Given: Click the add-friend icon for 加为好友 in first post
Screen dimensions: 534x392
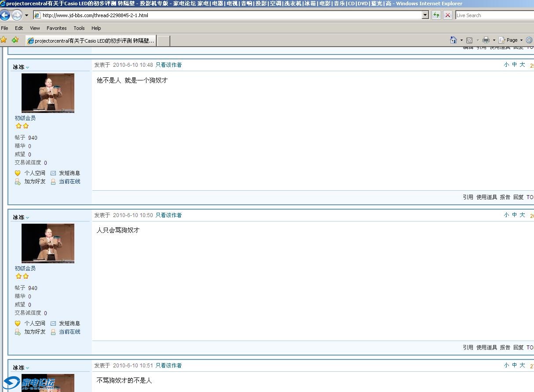Looking at the screenshot, I should pos(18,181).
